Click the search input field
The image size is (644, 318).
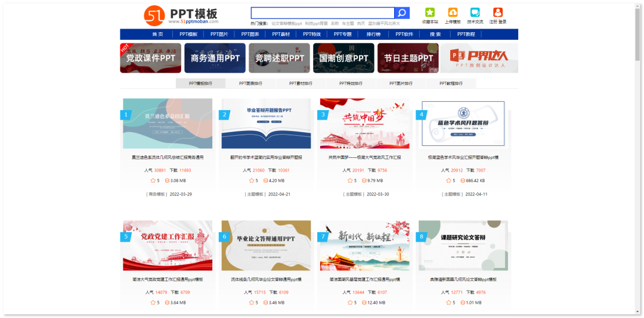tap(323, 13)
